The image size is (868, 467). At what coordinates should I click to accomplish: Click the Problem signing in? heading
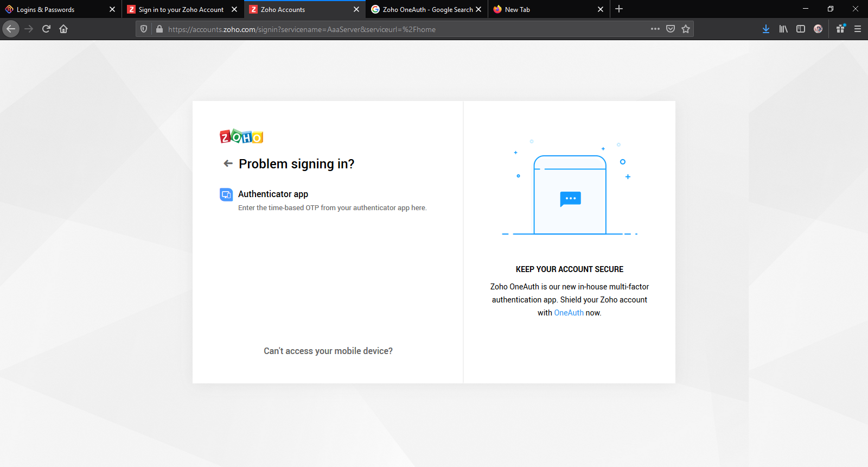[x=296, y=164]
